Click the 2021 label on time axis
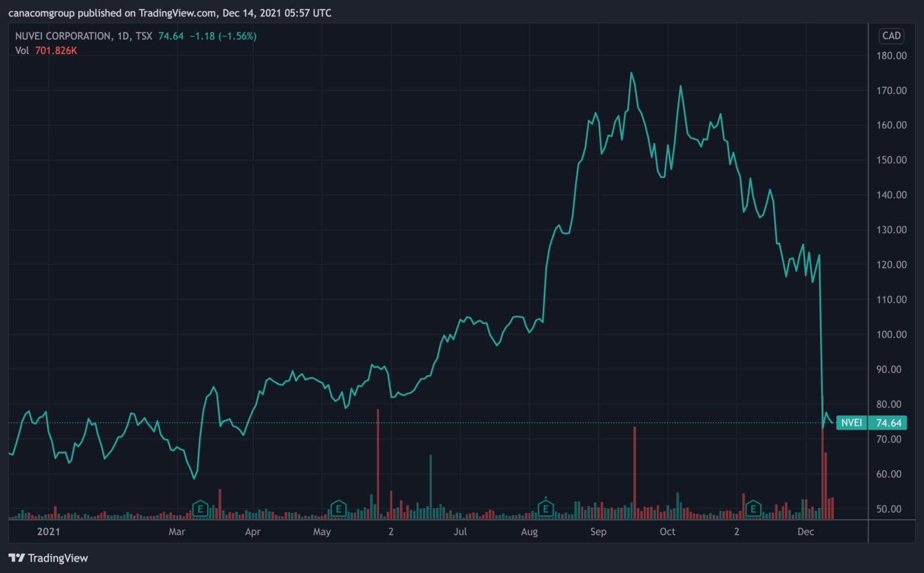This screenshot has height=573, width=924. point(49,531)
